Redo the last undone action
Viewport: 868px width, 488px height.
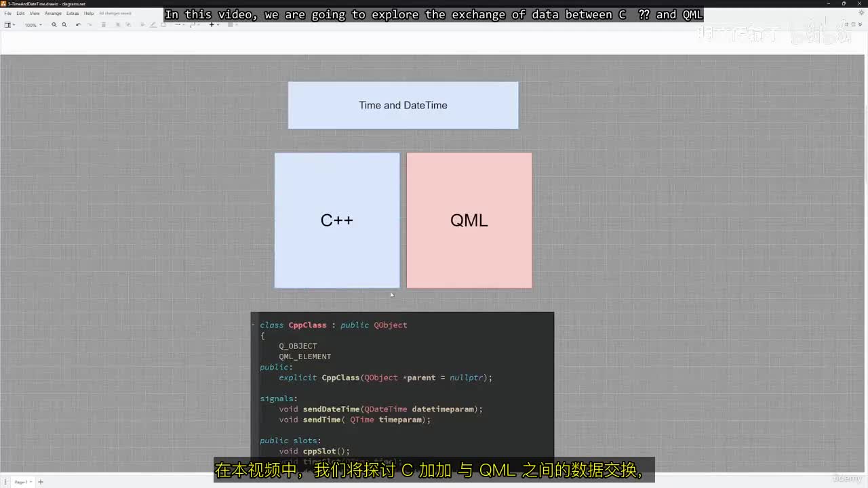point(89,25)
